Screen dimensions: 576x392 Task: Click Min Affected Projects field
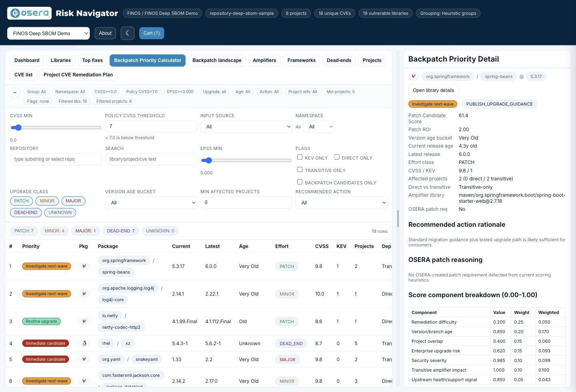pos(246,202)
